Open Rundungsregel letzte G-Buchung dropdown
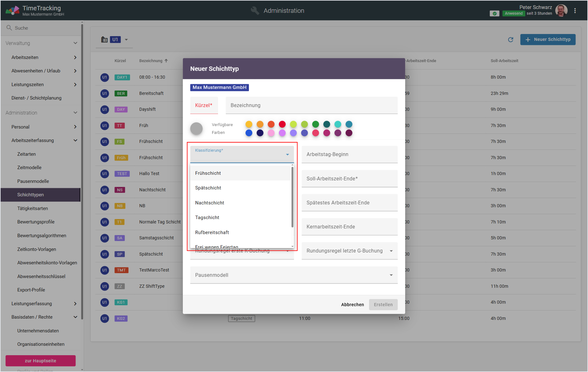Viewport: 588px width, 372px height. [349, 251]
